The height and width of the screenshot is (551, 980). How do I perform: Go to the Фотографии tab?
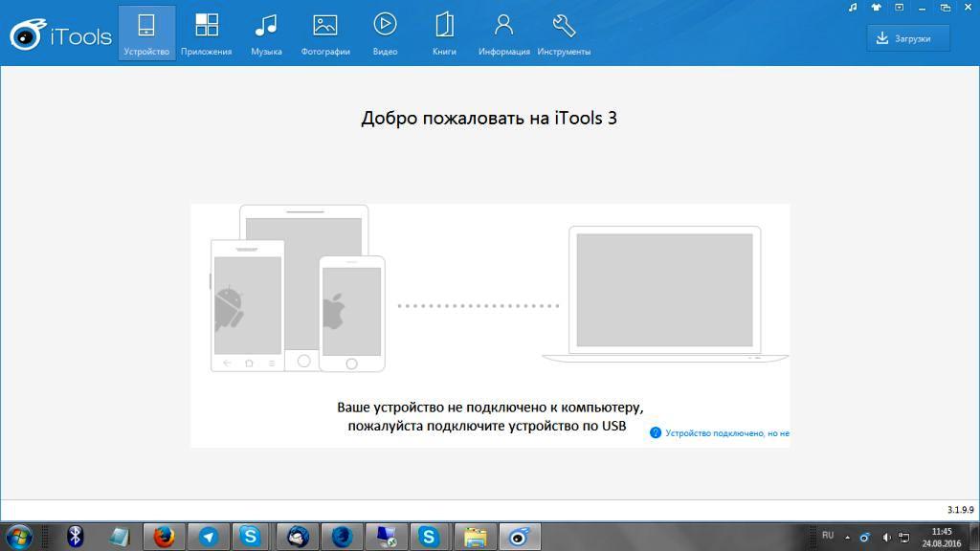click(325, 33)
